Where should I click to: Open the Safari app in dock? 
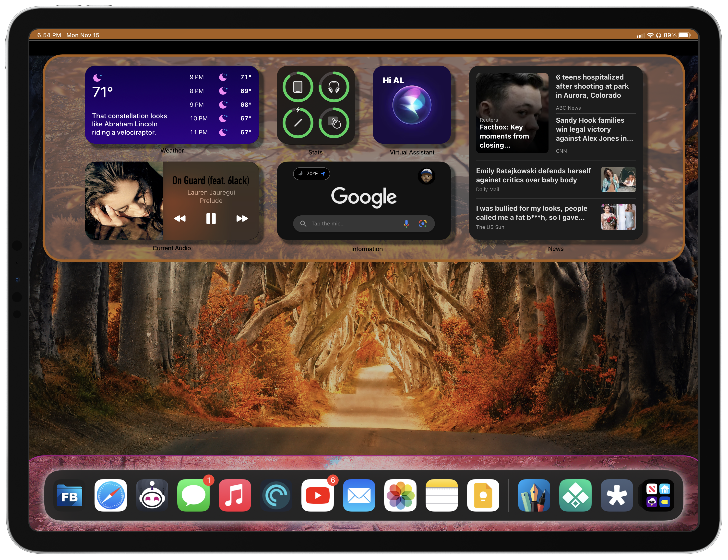(110, 495)
